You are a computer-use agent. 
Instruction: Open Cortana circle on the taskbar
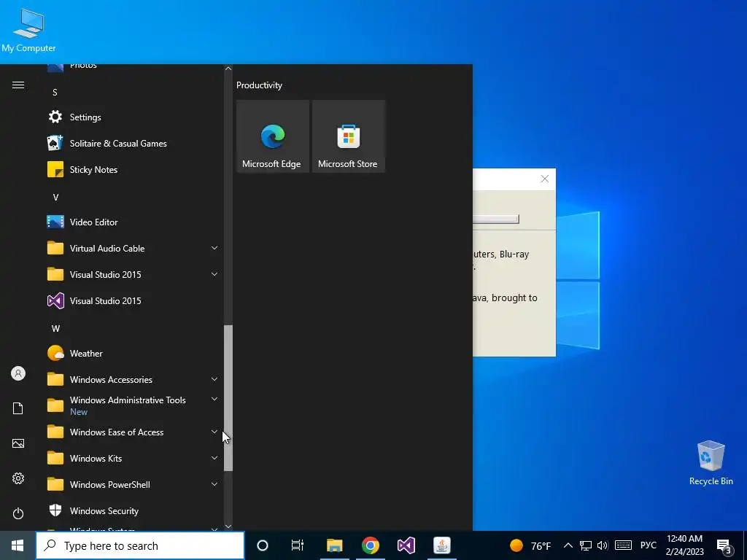pos(263,545)
